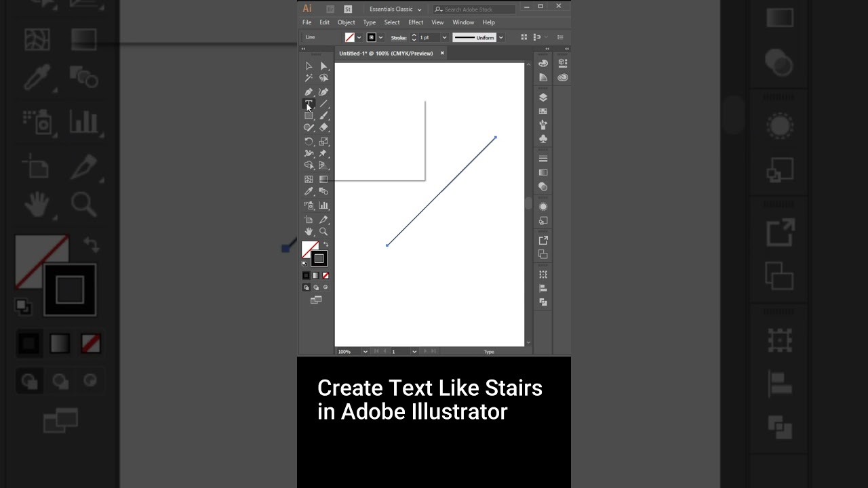Close the Untitled-1 document tab
Screen dimensions: 868x488
point(442,53)
